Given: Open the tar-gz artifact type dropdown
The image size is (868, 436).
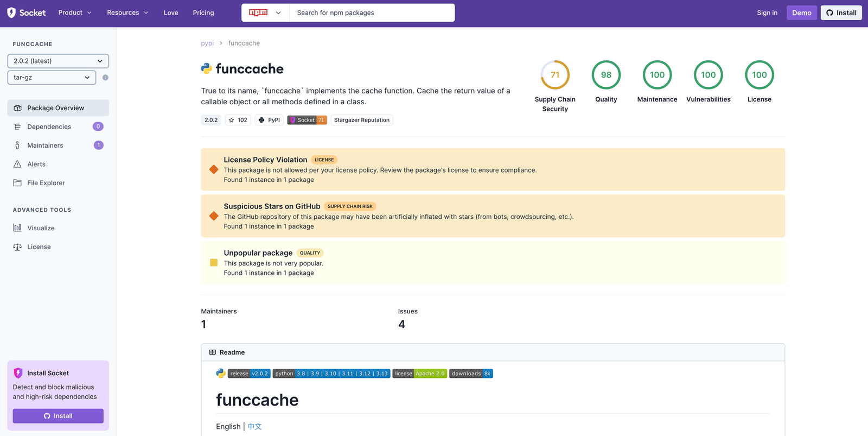Looking at the screenshot, I should (52, 78).
